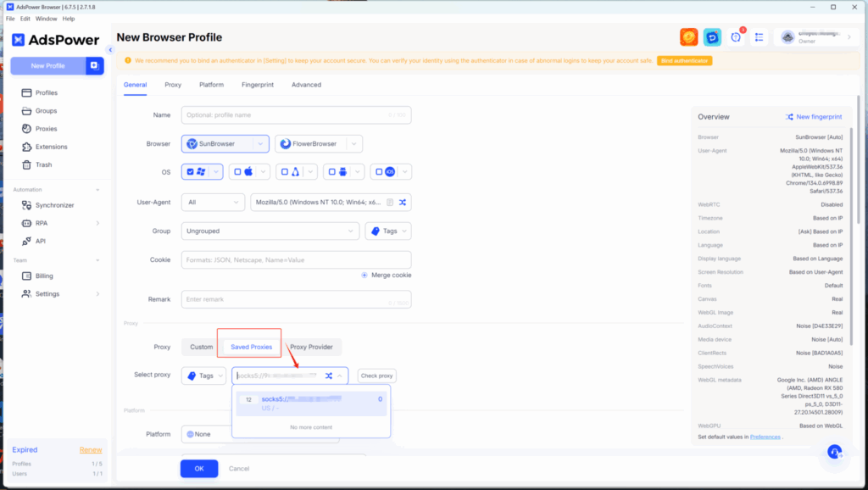Open API in the sidebar

point(41,242)
